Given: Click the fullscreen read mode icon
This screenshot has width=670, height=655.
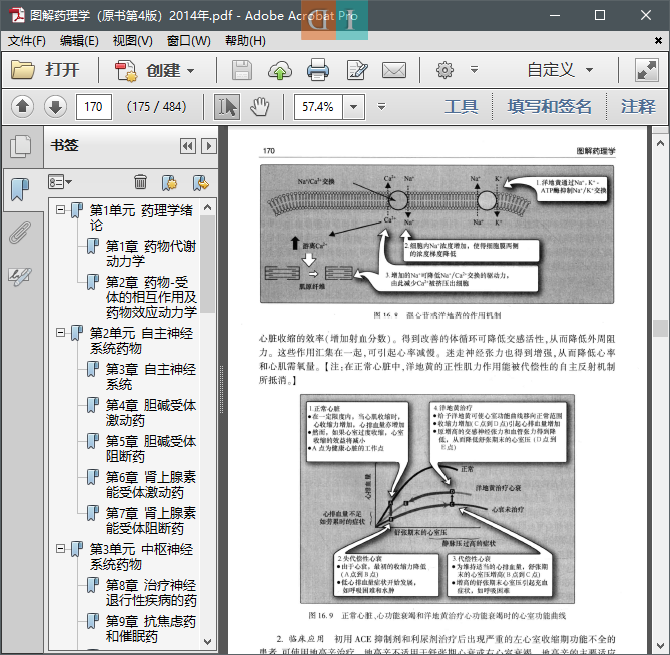Looking at the screenshot, I should pos(646,70).
